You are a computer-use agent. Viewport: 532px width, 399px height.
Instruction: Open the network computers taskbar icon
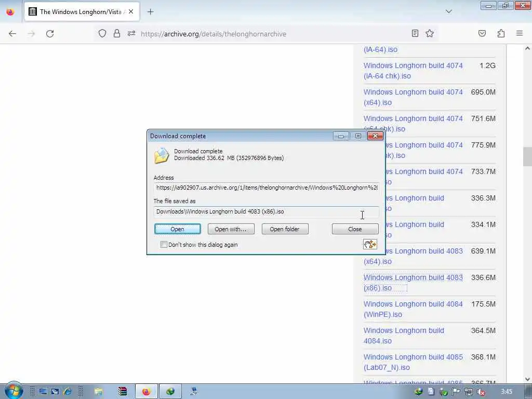pyautogui.click(x=194, y=392)
